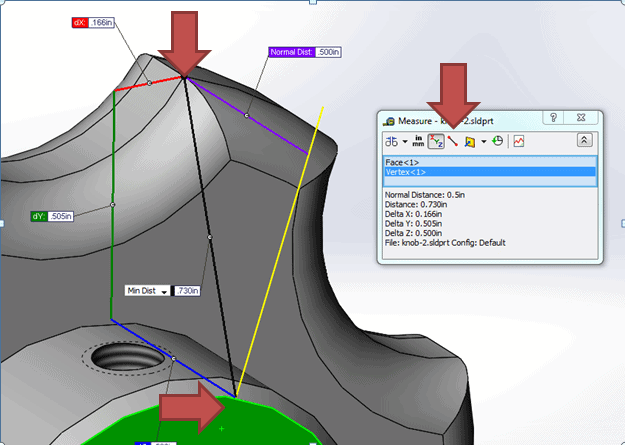
Task: Click the .730in Min Dist value field
Action: click(187, 291)
